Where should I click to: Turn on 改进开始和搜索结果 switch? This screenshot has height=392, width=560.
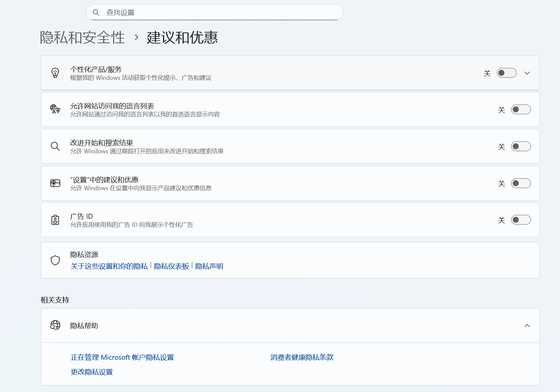(x=521, y=146)
